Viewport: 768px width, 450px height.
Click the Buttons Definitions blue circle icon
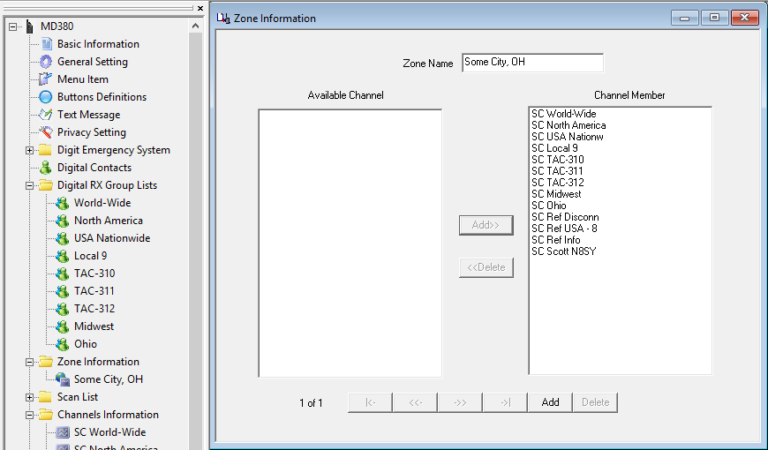coord(46,97)
